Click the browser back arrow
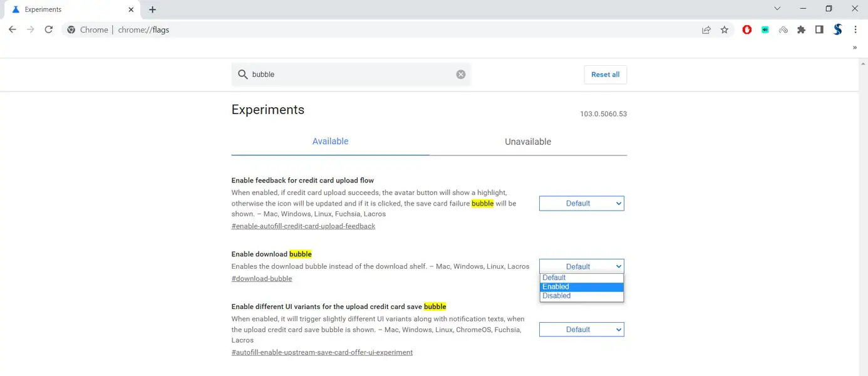 13,29
